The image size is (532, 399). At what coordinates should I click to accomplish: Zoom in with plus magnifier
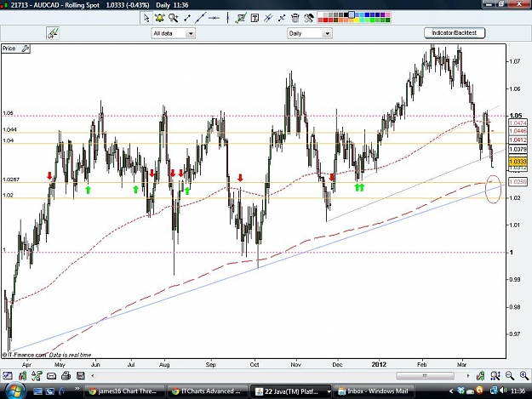click(x=524, y=376)
